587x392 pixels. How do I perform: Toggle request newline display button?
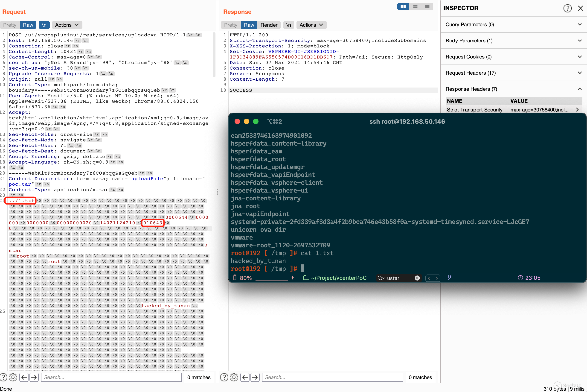44,25
